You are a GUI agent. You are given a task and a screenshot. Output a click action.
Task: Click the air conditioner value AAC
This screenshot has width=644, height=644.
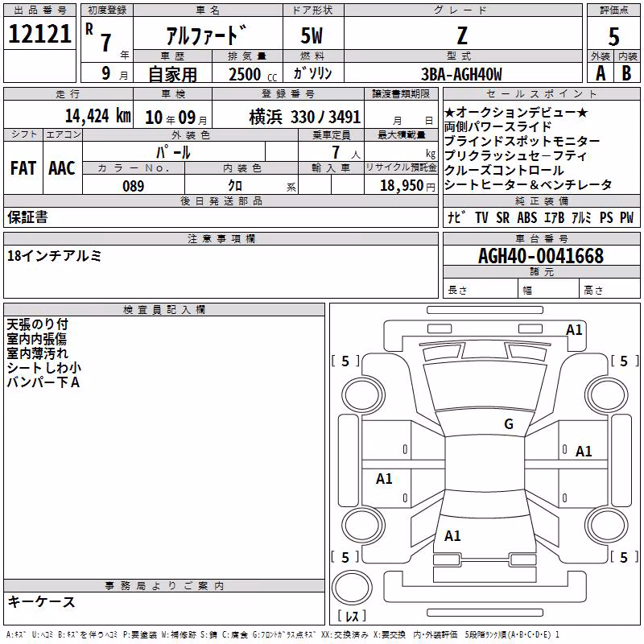[x=62, y=168]
